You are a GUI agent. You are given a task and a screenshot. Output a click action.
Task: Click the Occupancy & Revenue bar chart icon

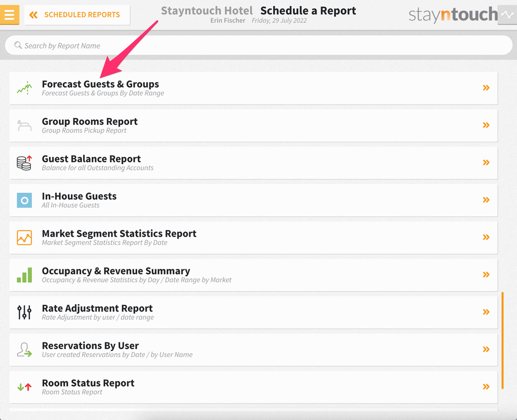point(24,275)
